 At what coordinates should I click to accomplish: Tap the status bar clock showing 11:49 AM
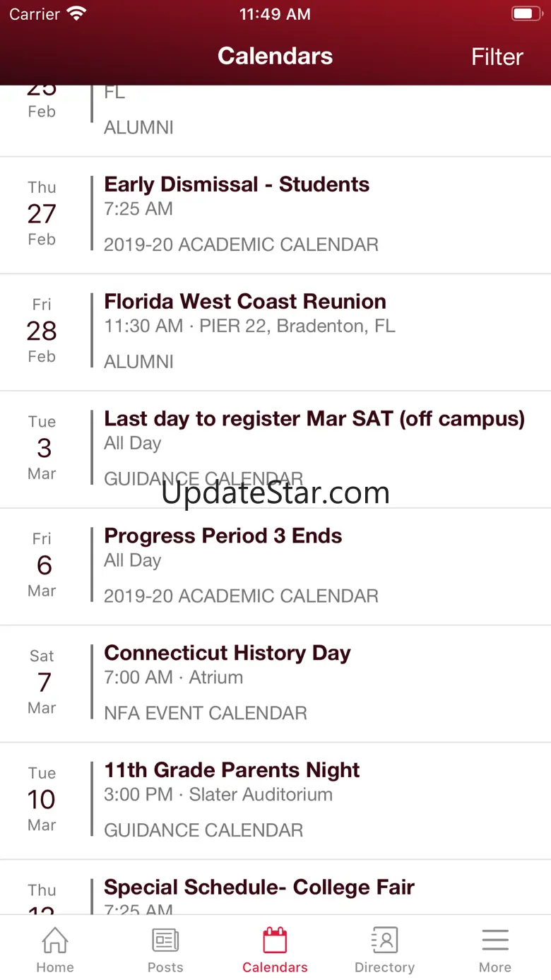[x=275, y=14]
